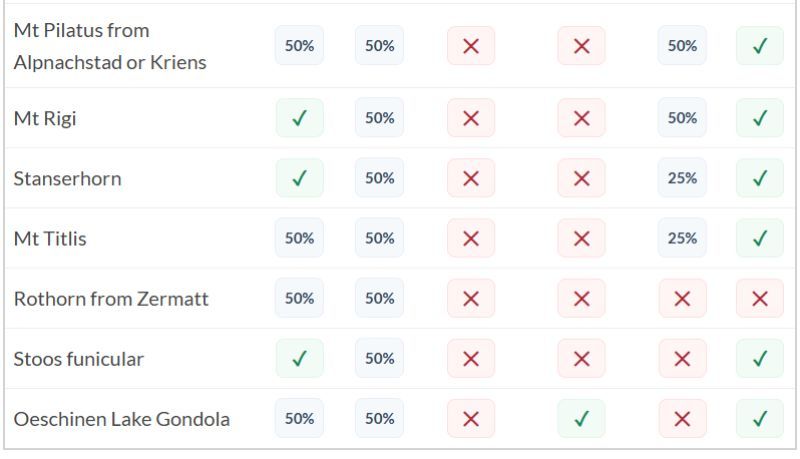
Task: Click last green checkmark in Mt Rigi row
Action: pyautogui.click(x=759, y=118)
